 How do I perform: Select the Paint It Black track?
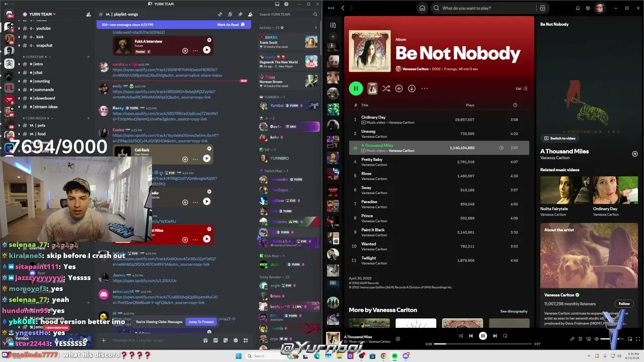(x=439, y=232)
